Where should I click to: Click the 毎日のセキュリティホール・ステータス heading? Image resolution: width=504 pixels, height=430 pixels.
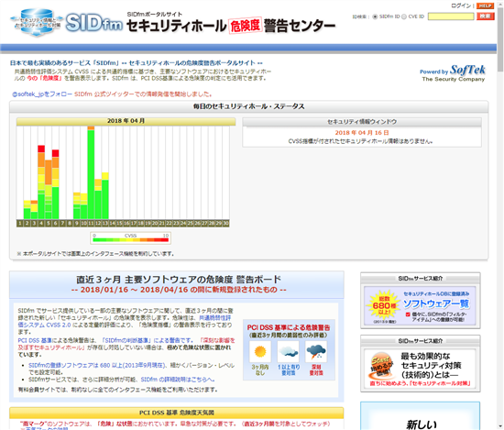point(248,106)
